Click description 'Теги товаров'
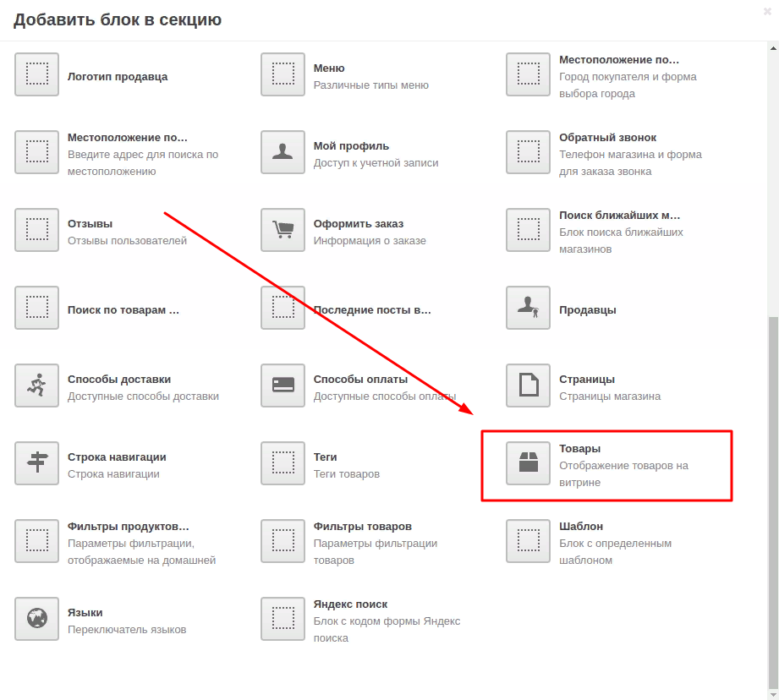Screen dimensions: 779x700 tap(346, 474)
